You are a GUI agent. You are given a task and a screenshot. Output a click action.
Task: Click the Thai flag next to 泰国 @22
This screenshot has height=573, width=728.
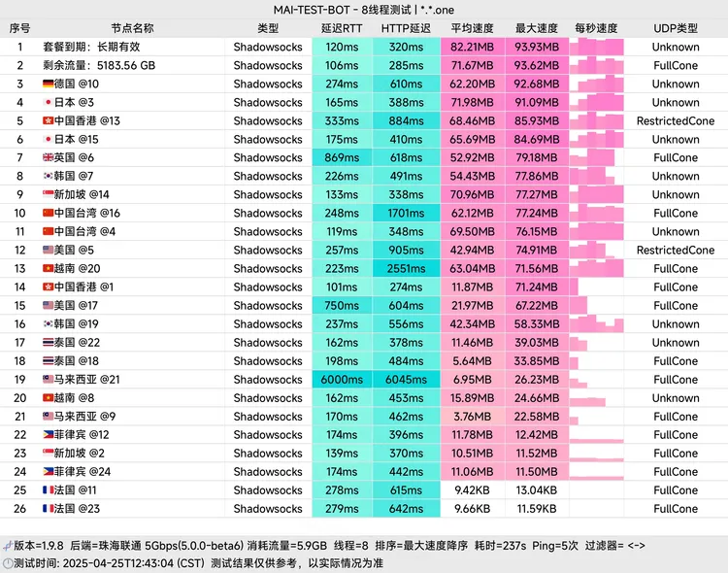(48, 342)
